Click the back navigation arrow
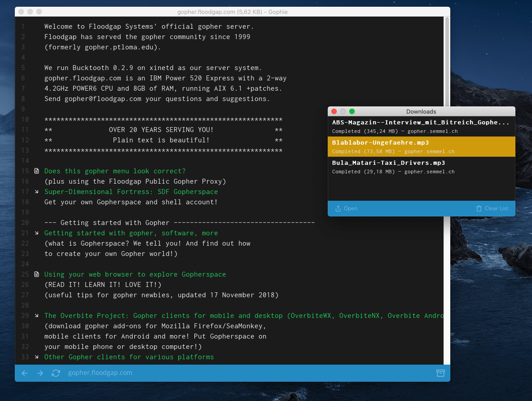 pos(25,373)
